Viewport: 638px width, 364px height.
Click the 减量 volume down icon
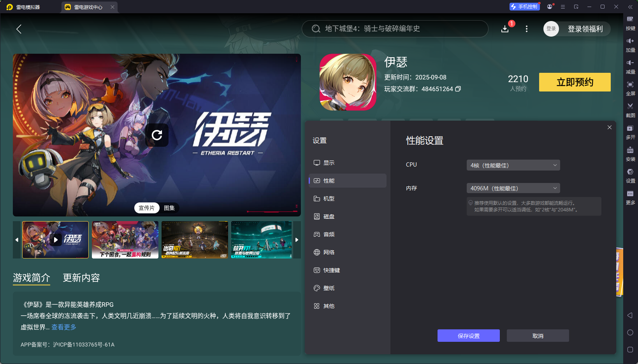point(630,67)
